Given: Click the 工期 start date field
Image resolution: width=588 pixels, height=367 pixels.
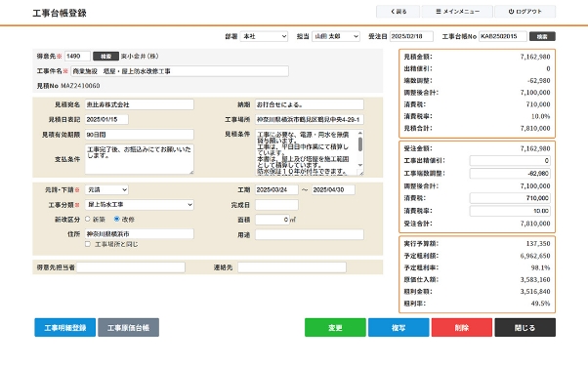Looking at the screenshot, I should [x=276, y=190].
